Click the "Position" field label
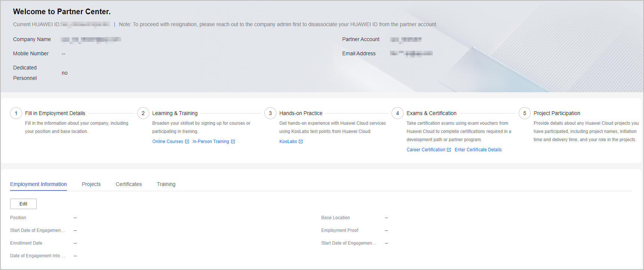Viewport: 644px width, 270px height. point(18,218)
